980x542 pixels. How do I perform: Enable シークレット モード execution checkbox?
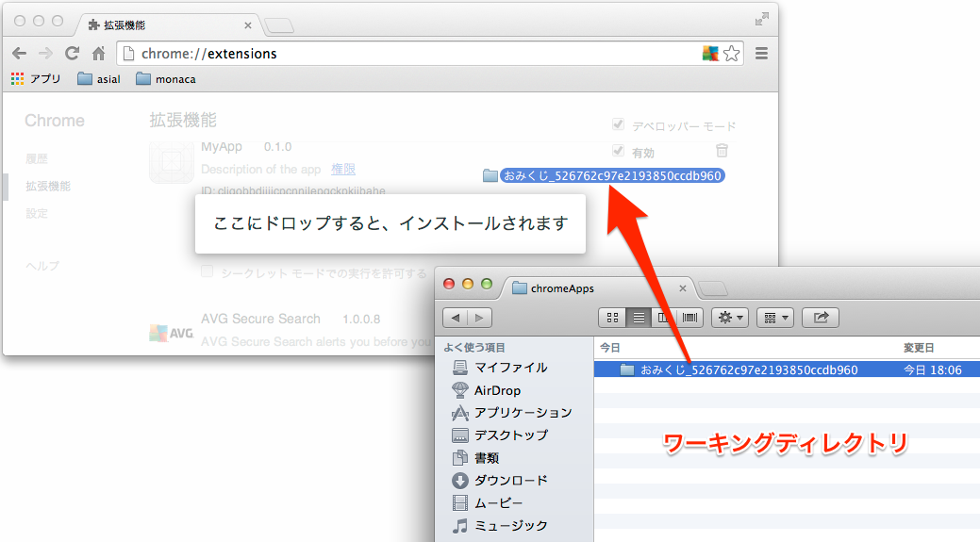[208, 272]
